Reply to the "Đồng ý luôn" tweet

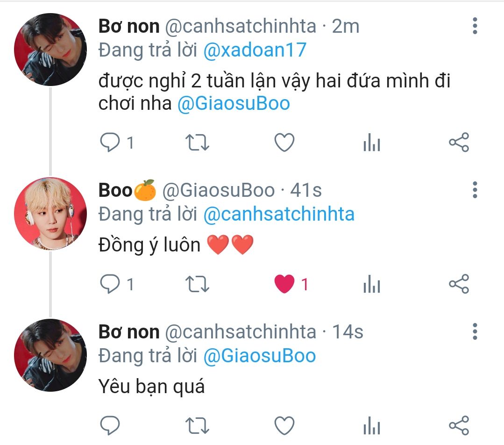(x=110, y=284)
